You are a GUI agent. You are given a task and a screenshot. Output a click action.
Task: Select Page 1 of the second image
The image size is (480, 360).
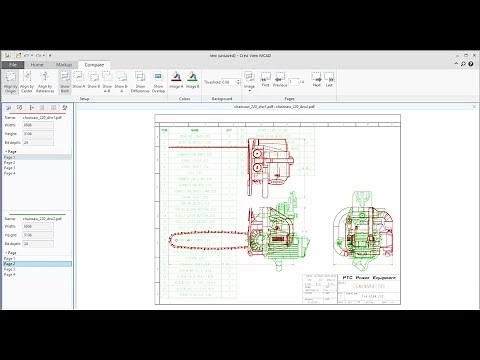[37, 258]
